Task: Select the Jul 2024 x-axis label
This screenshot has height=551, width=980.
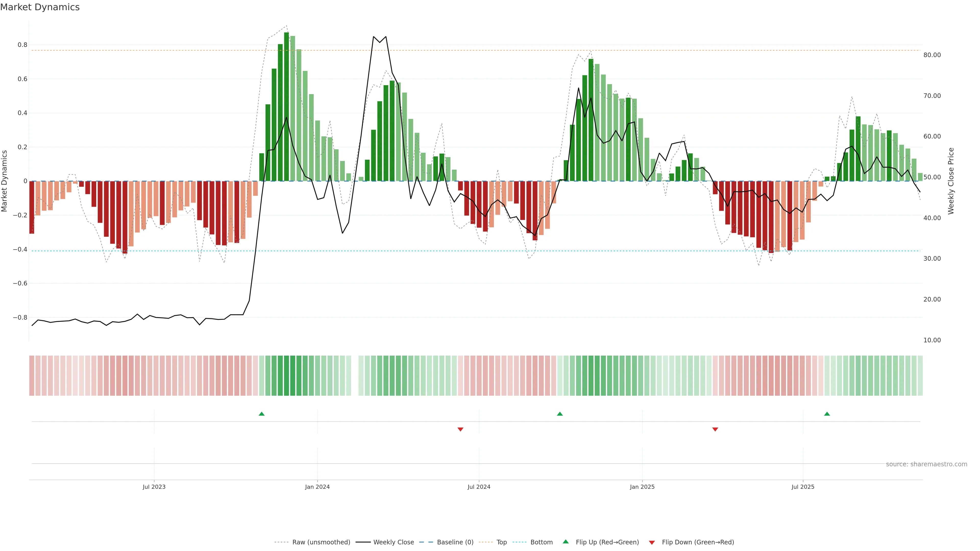Action: click(479, 487)
